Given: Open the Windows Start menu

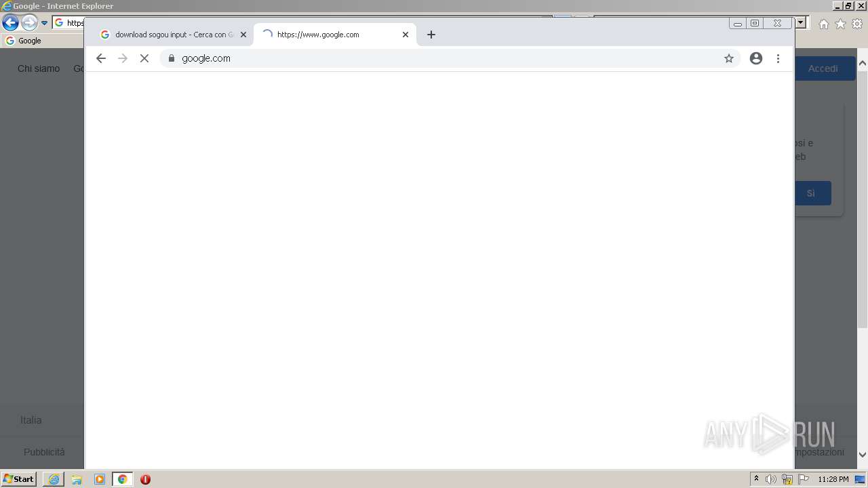Looking at the screenshot, I should pyautogui.click(x=18, y=479).
